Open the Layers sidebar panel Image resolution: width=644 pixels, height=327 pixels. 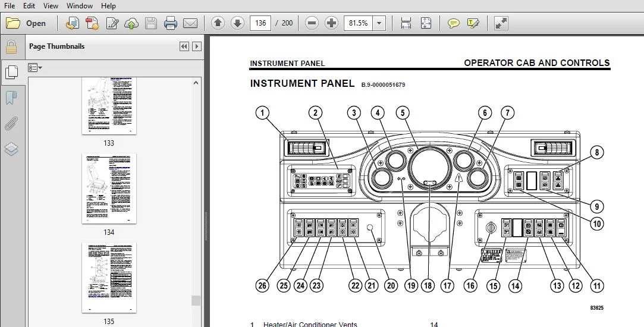tap(11, 149)
